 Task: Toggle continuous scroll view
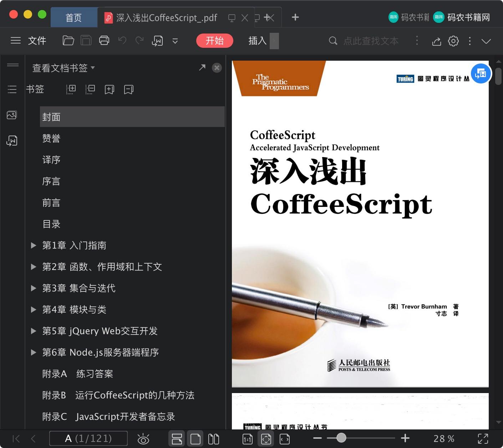(x=177, y=439)
